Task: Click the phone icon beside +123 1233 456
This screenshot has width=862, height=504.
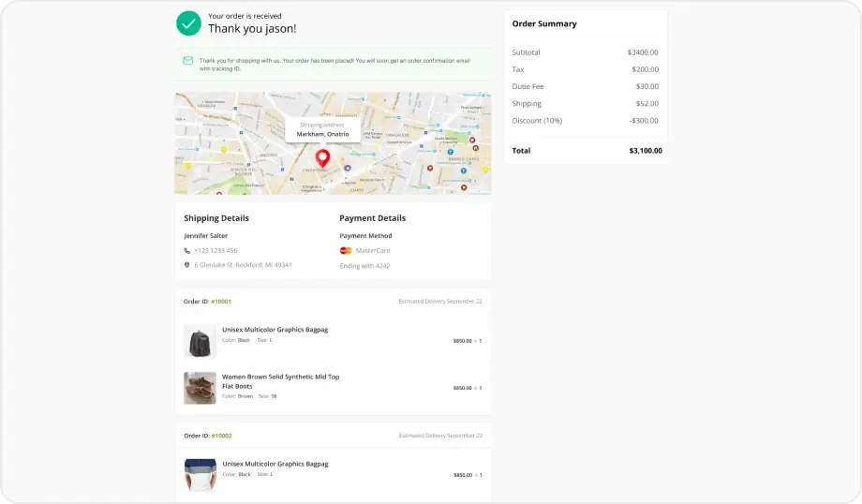Action: point(186,251)
